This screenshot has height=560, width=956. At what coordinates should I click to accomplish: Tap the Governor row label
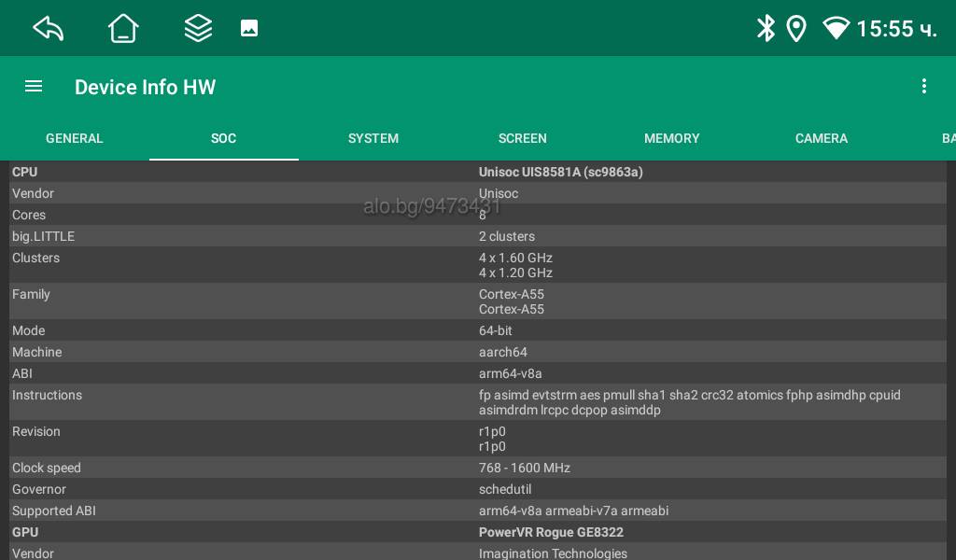pyautogui.click(x=39, y=489)
